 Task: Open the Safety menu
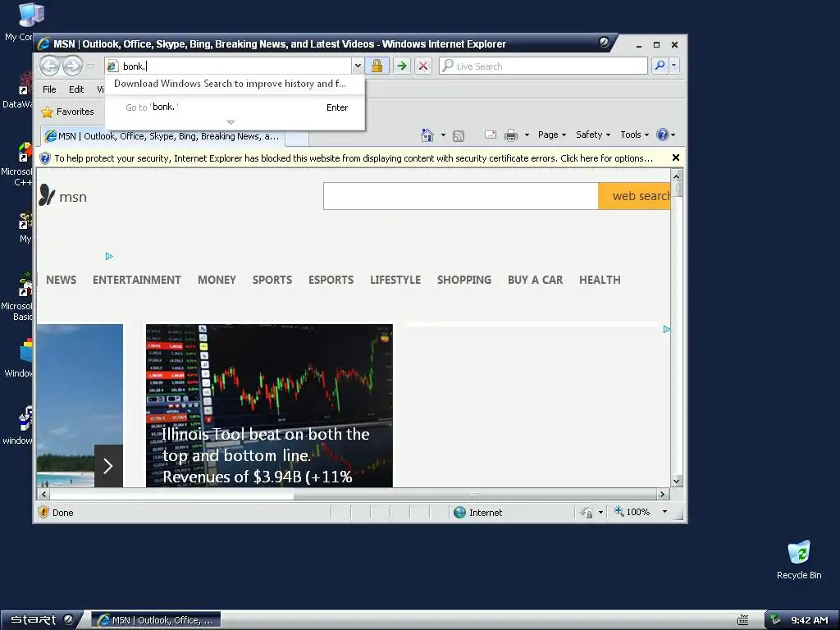click(593, 135)
